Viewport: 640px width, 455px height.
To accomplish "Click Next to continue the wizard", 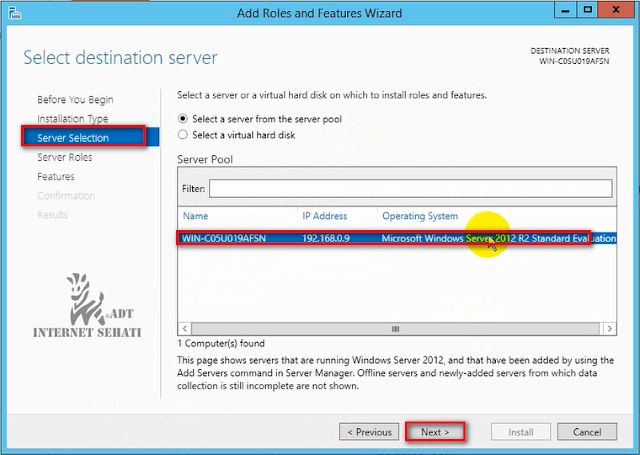I will point(435,432).
